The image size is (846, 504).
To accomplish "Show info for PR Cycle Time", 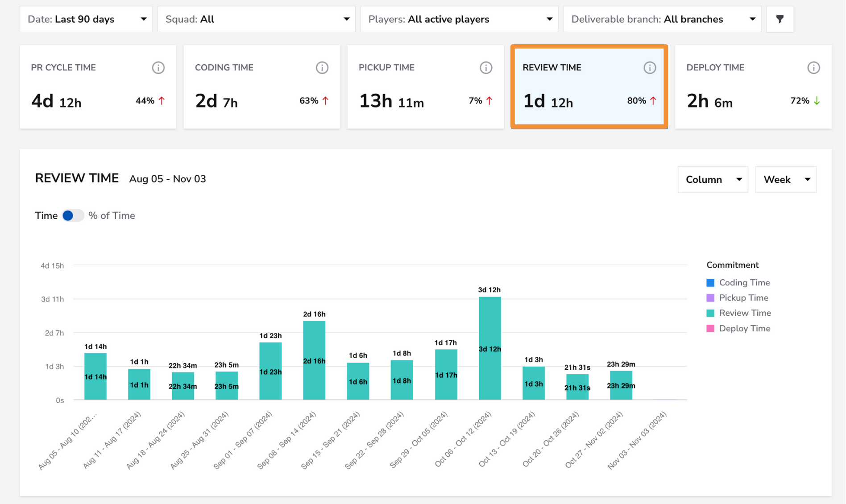I will click(158, 68).
